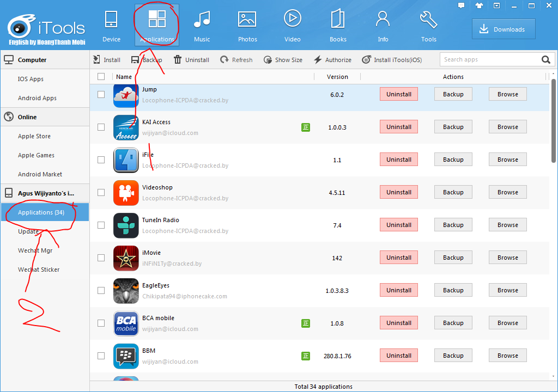Open Wechat Sticker in sidebar
This screenshot has height=392, width=558.
point(39,269)
